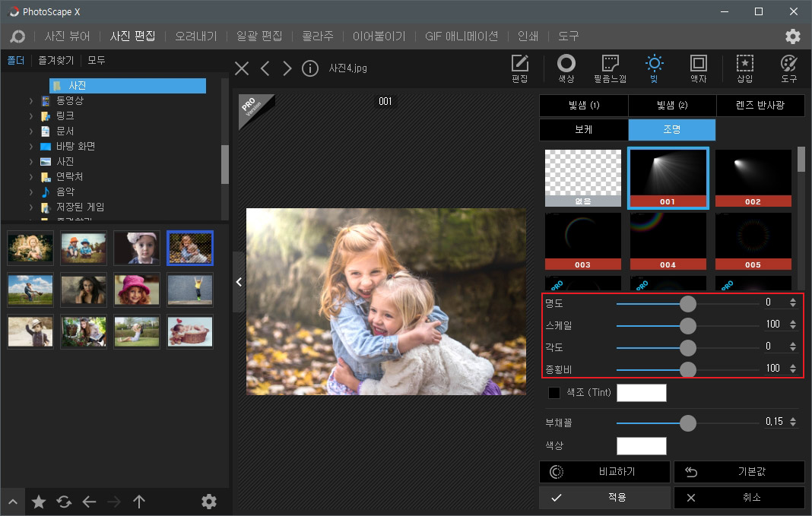The height and width of the screenshot is (516, 812).
Task: Go to next photo arrow
Action: (x=287, y=68)
